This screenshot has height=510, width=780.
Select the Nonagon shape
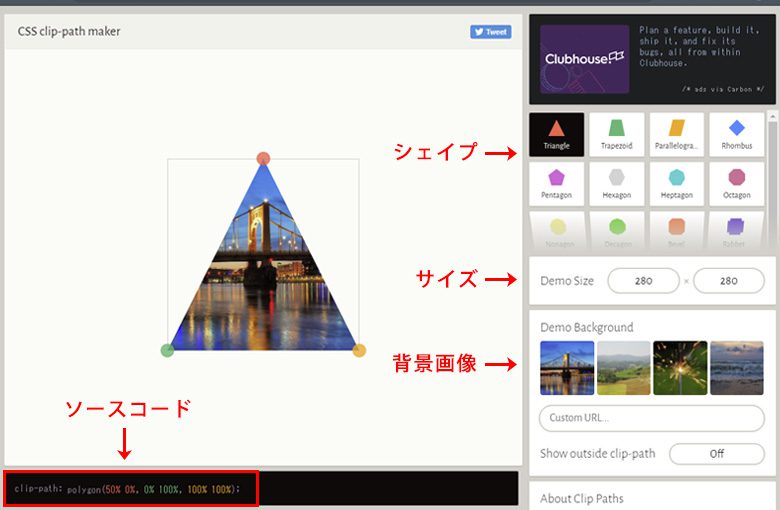click(x=558, y=231)
